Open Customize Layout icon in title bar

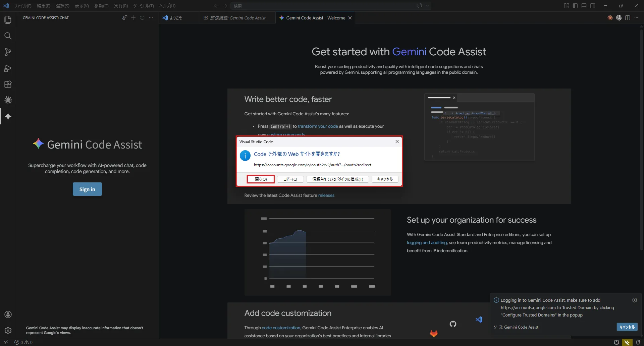click(567, 6)
